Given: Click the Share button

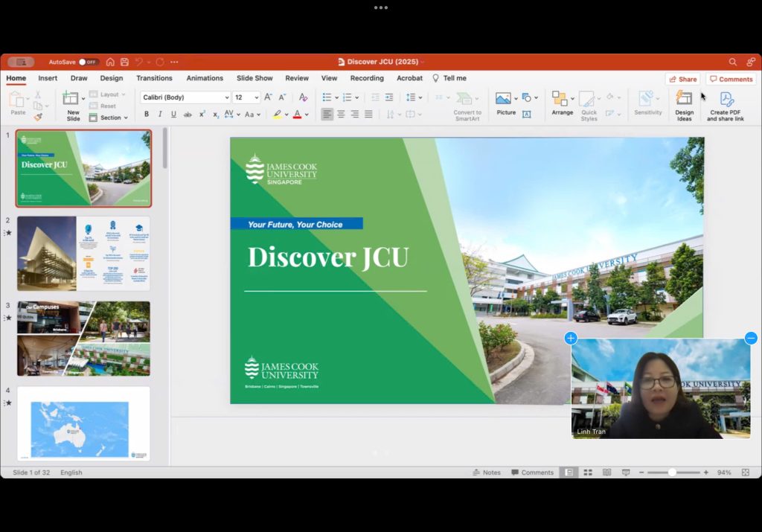Looking at the screenshot, I should tap(683, 79).
